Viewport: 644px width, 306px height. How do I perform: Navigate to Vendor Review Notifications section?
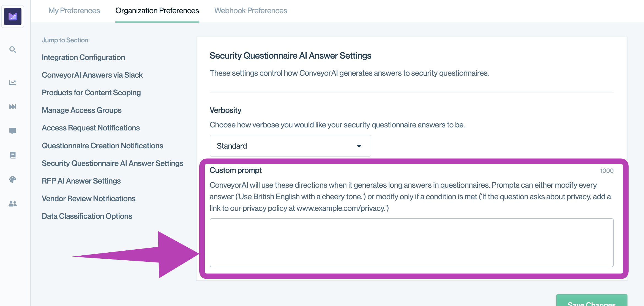(88, 198)
